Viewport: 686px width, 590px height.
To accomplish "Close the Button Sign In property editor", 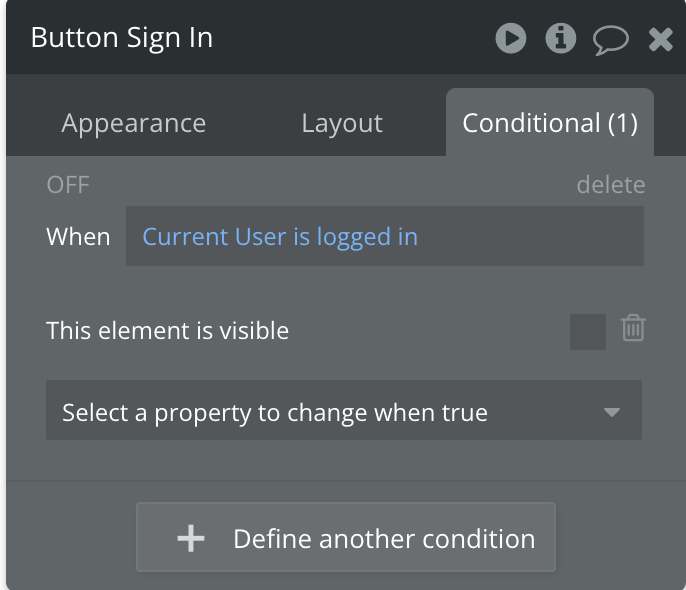I will click(660, 39).
